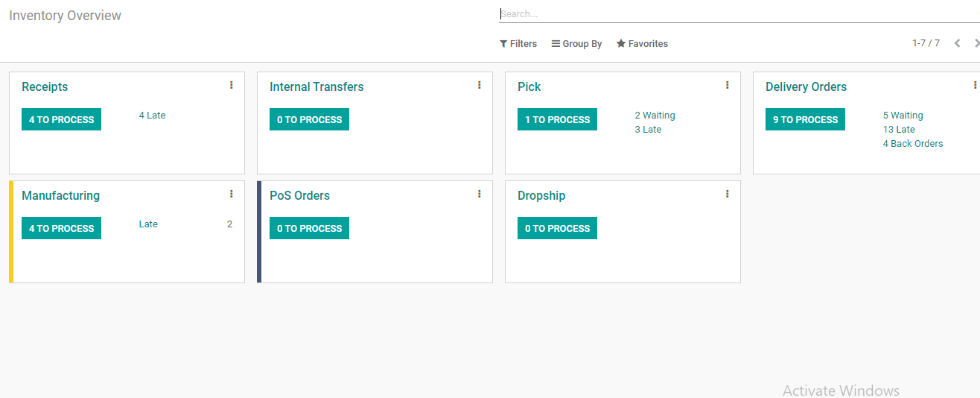
Task: Open the Manufacturing card three-dot menu
Action: (x=231, y=195)
